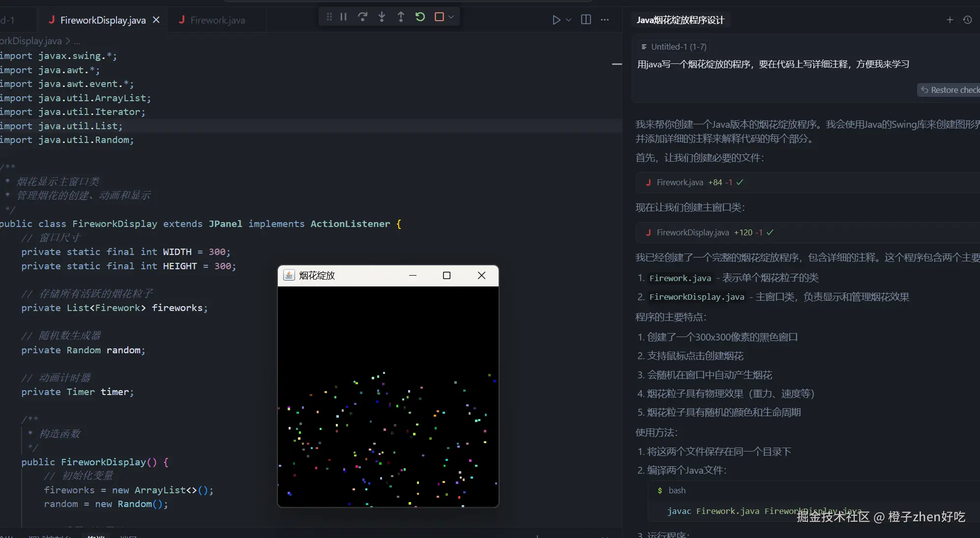Image resolution: width=980 pixels, height=538 pixels.
Task: Click the debug Step Into icon
Action: (x=382, y=17)
